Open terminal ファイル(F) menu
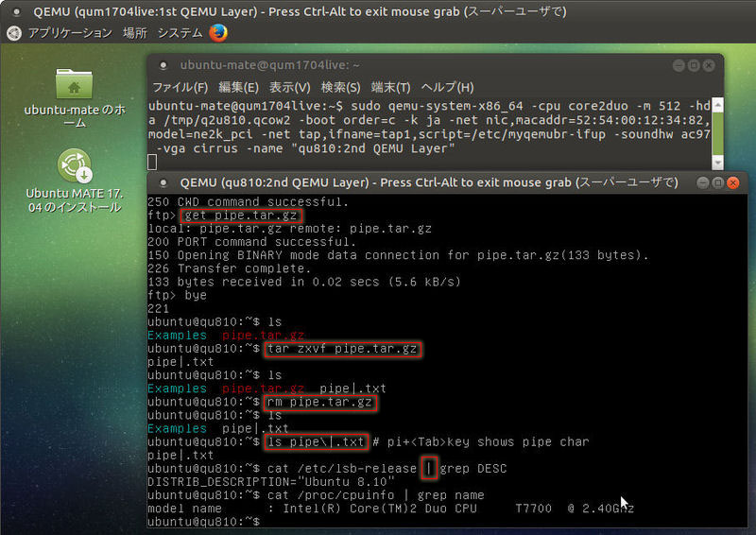This screenshot has width=756, height=535. [x=180, y=87]
